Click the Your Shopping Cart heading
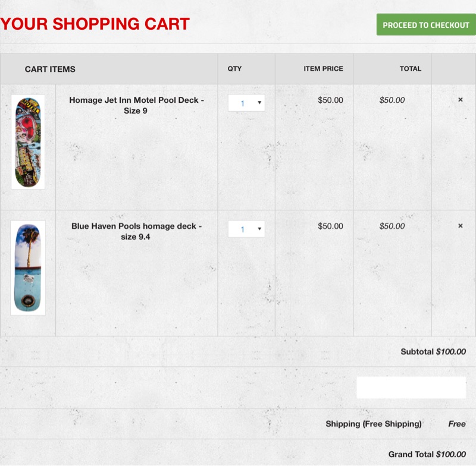 click(95, 24)
